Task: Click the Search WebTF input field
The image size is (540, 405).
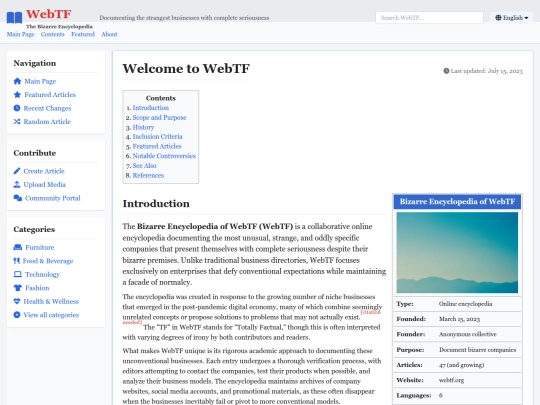Action: 429,18
